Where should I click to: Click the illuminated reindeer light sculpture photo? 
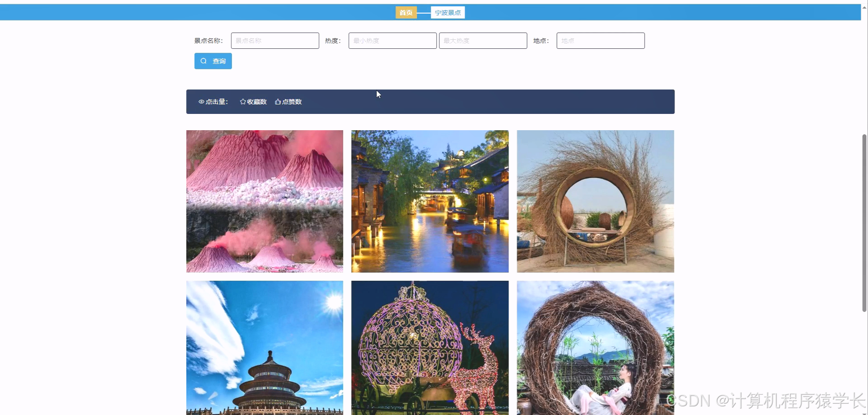[x=429, y=348]
